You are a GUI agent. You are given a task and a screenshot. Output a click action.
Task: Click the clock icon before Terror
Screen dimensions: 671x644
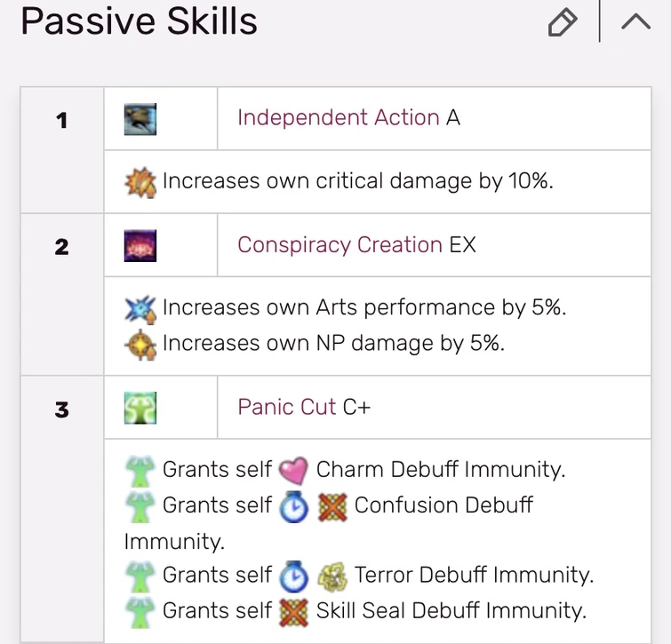pyautogui.click(x=293, y=576)
